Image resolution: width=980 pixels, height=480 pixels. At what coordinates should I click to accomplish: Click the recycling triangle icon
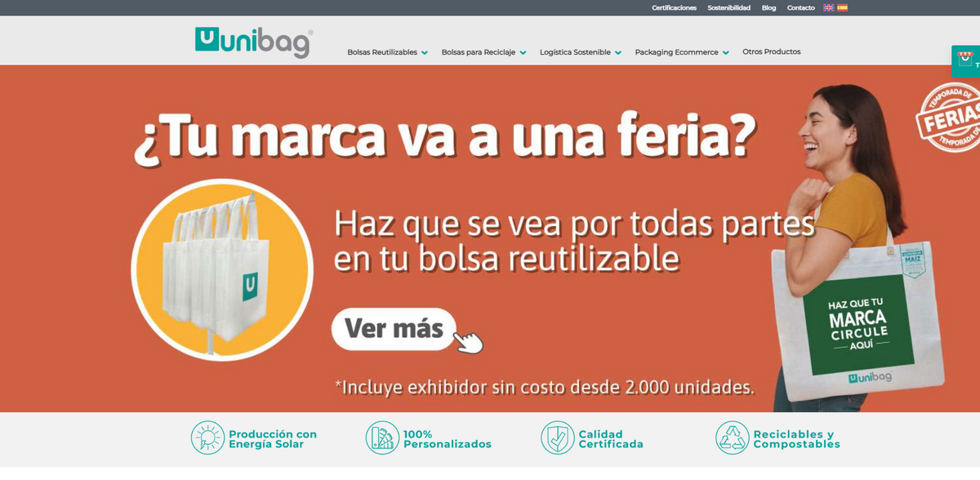(x=732, y=438)
